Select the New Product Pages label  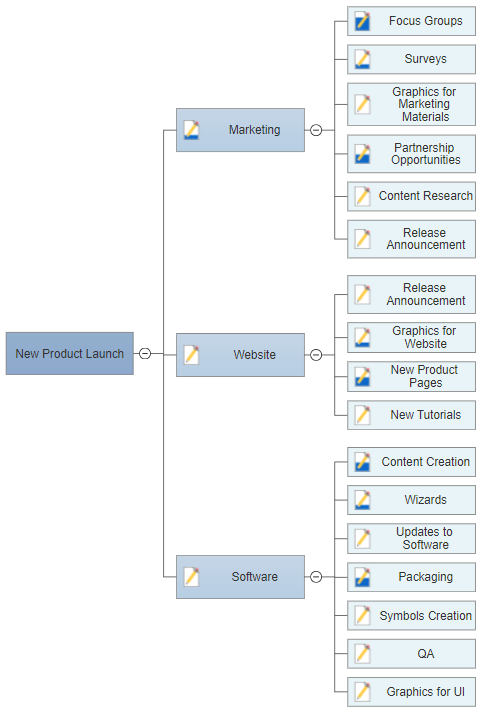425,377
